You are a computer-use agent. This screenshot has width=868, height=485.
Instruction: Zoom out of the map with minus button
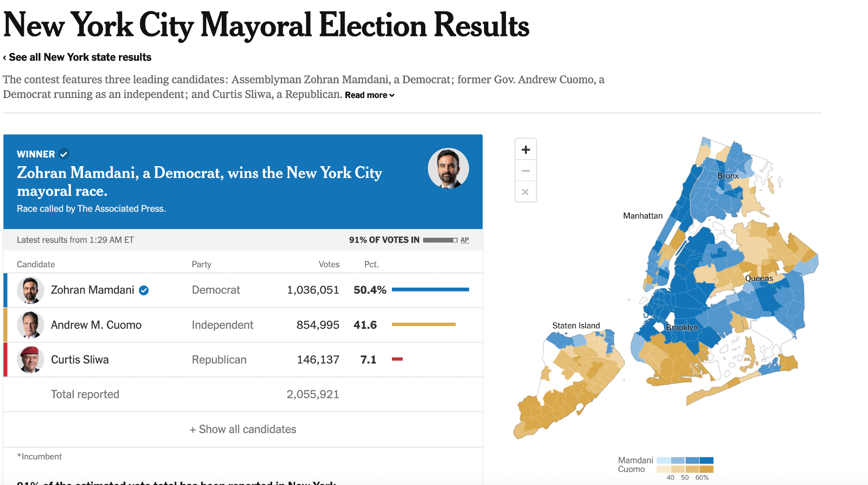tap(526, 171)
